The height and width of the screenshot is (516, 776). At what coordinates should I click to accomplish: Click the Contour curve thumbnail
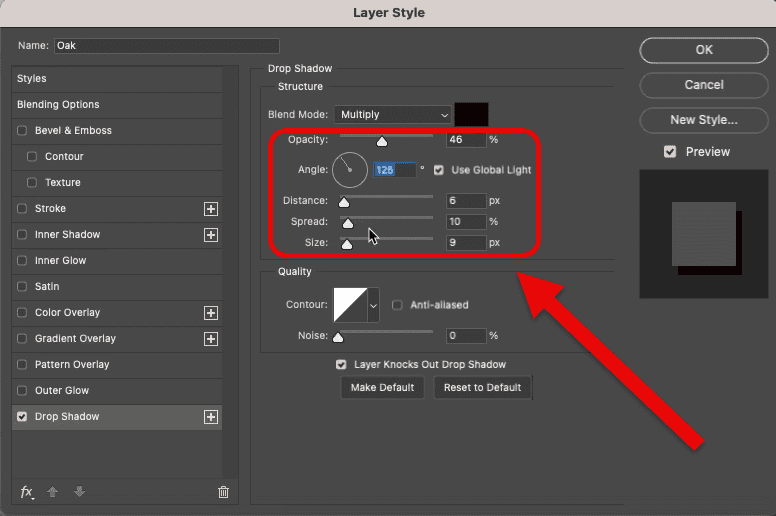tap(349, 305)
